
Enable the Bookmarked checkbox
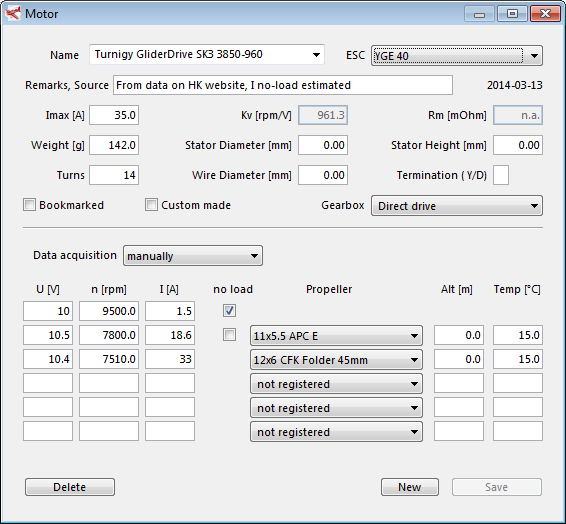29,205
